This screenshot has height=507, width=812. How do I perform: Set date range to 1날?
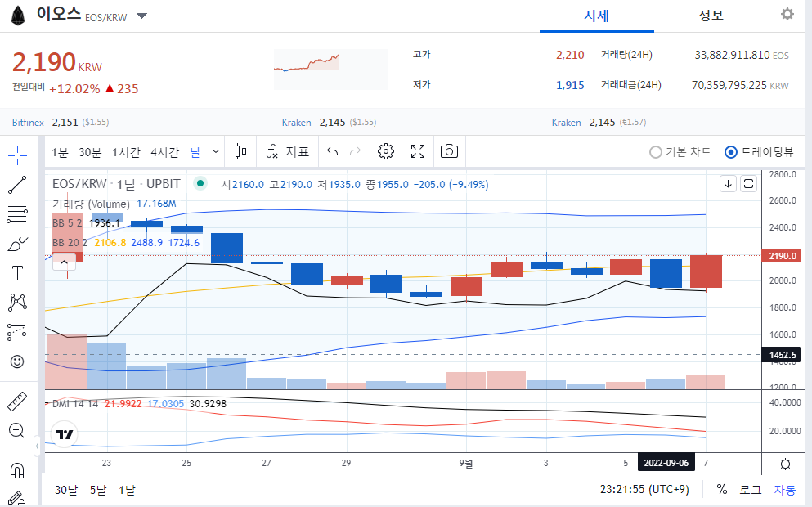coord(127,490)
